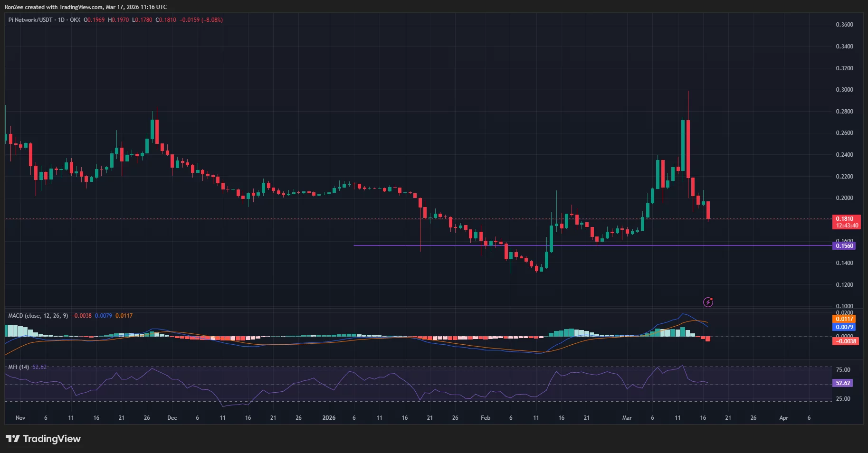Click the -8.08% daily change value
This screenshot has height=453, width=868.
(213, 20)
